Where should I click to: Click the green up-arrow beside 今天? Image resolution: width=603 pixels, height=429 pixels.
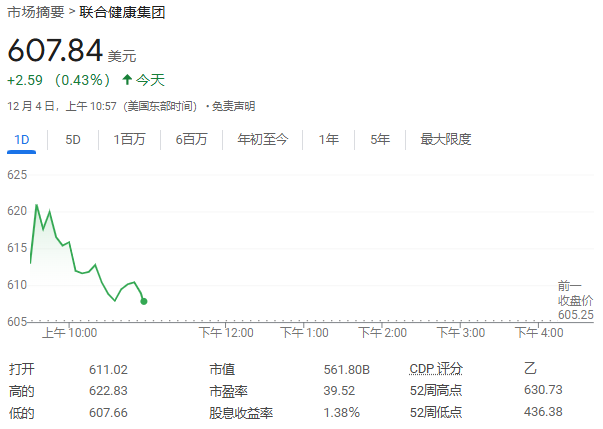[x=127, y=80]
